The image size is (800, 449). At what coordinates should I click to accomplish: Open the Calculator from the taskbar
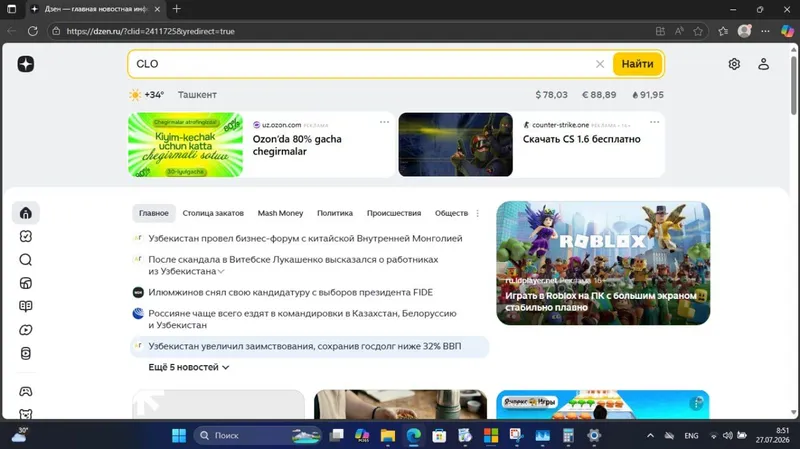pyautogui.click(x=568, y=435)
